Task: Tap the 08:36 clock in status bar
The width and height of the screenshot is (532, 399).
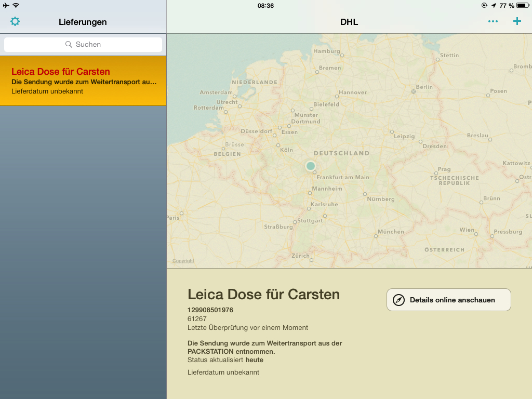Action: coord(265,5)
